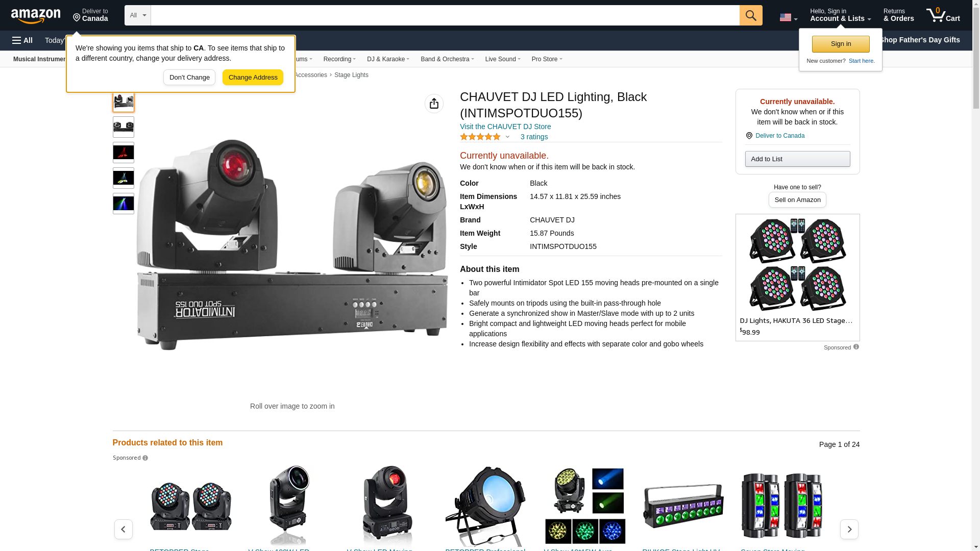This screenshot has height=551, width=980.
Task: Click into the search text field
Action: pos(444,15)
